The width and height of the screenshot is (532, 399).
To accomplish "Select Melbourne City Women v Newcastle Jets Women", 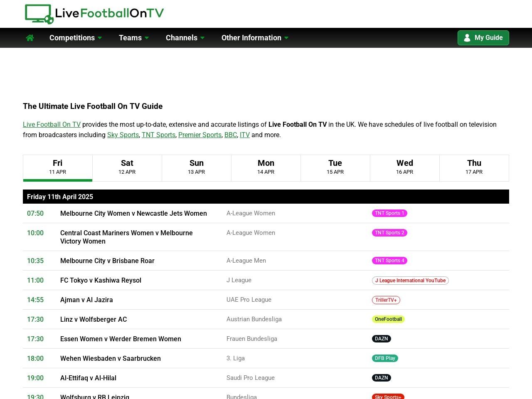I will coord(133,213).
